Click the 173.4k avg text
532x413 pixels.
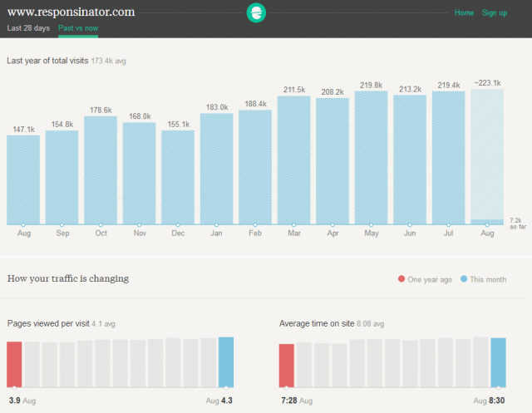109,61
